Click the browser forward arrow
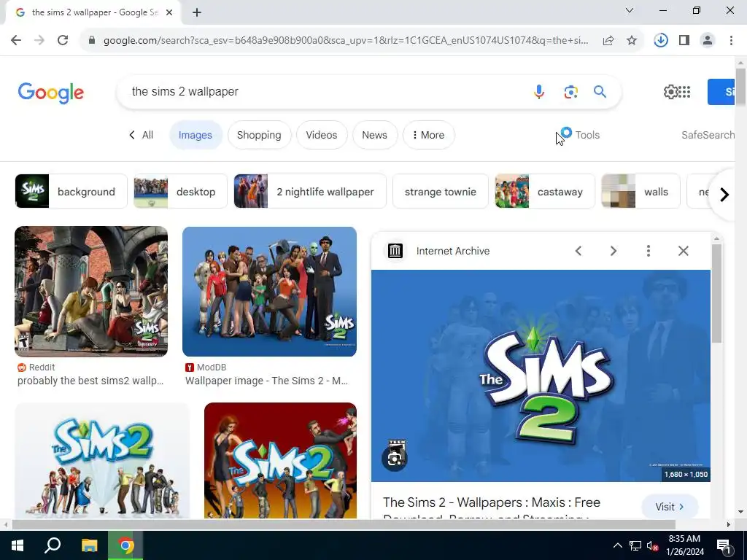The height and width of the screenshot is (560, 747). click(39, 41)
